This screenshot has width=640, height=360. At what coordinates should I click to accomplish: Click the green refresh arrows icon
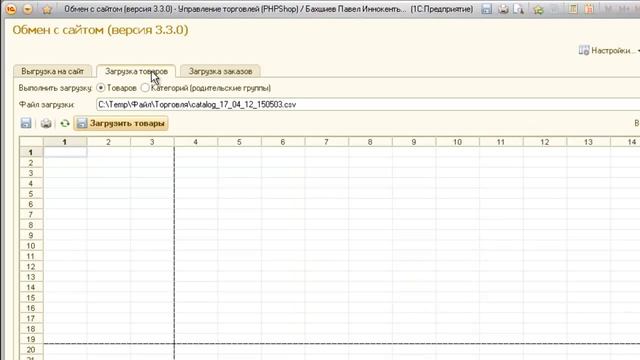[x=65, y=123]
